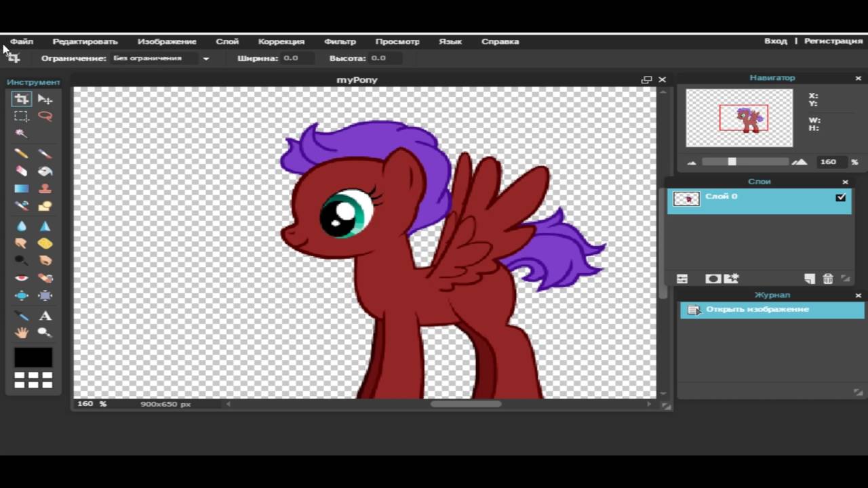The width and height of the screenshot is (868, 488).
Task: Select the Zoom magnifier tool
Action: pyautogui.click(x=45, y=333)
